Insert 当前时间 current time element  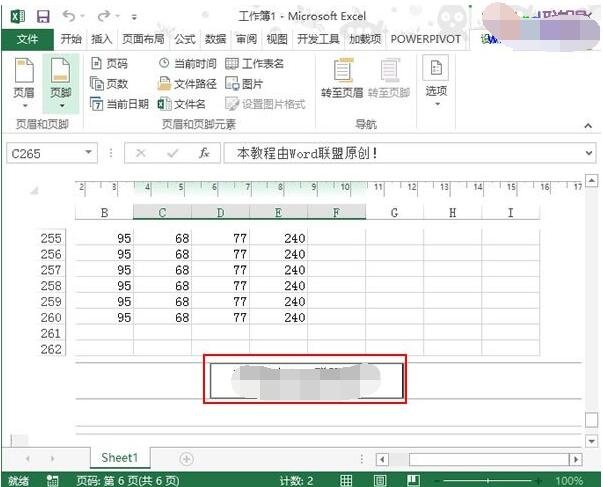click(188, 63)
